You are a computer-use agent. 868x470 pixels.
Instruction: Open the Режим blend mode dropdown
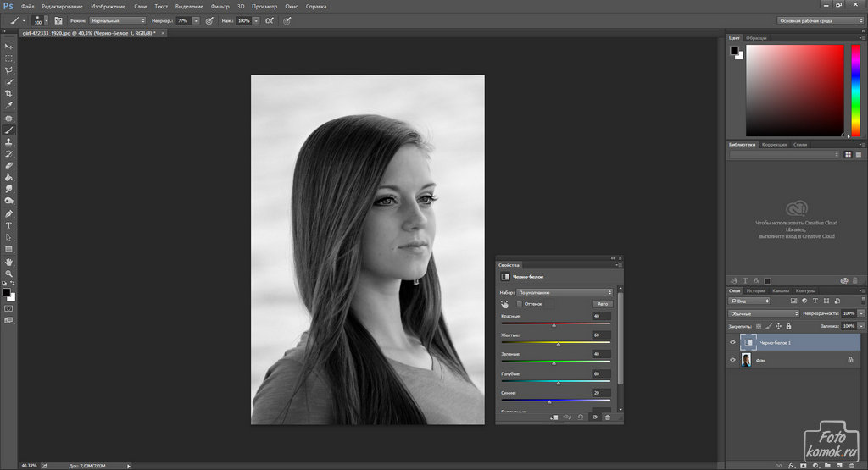pyautogui.click(x=117, y=20)
